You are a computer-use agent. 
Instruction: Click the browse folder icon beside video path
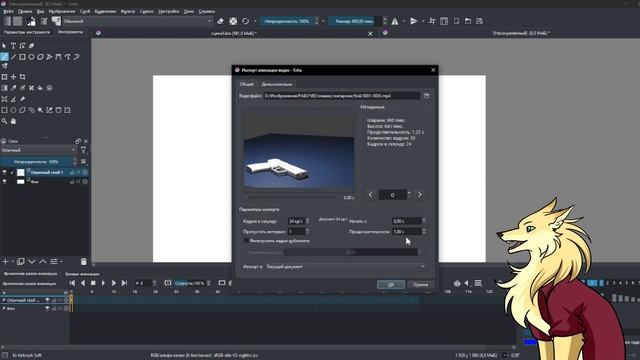(427, 96)
